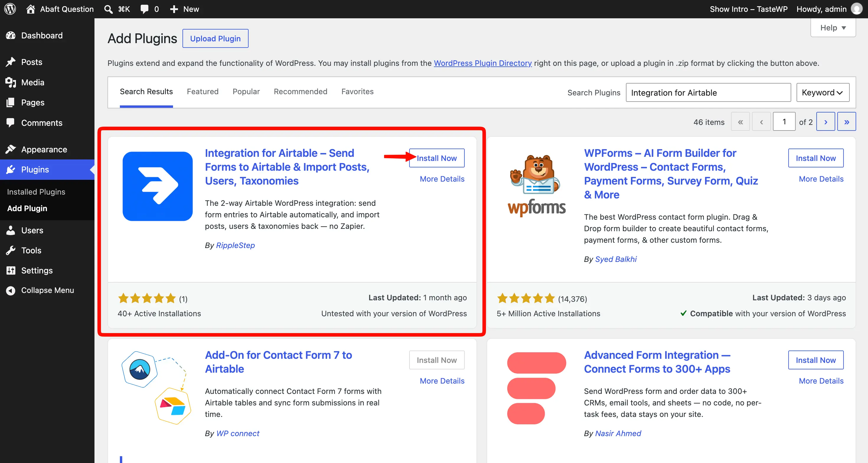868x463 pixels.
Task: Install the Integration for Airtable plugin
Action: pyautogui.click(x=437, y=158)
